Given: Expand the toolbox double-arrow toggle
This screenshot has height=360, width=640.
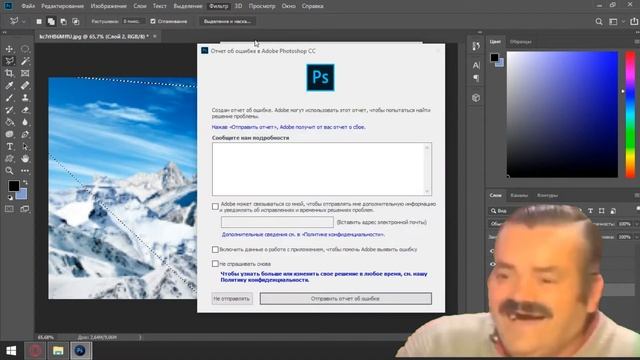Looking at the screenshot, I should click(4, 32).
